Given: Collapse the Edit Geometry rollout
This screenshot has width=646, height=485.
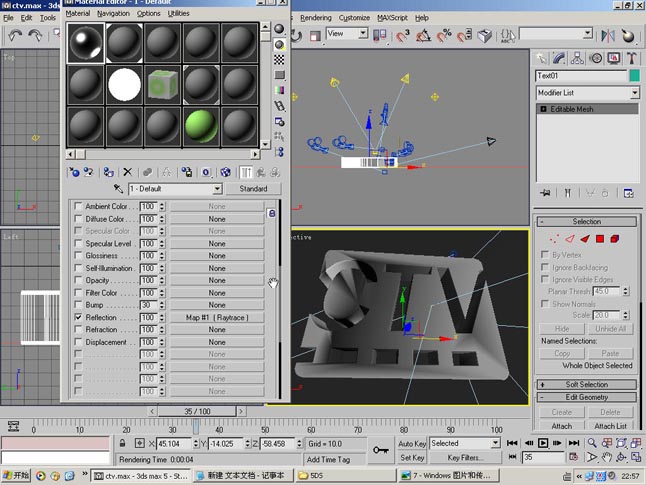Looking at the screenshot, I should coord(587,397).
